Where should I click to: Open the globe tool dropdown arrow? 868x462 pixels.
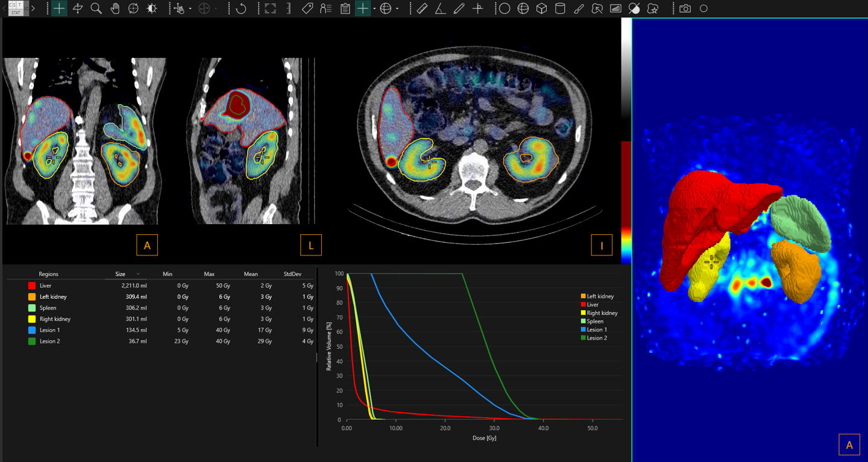pos(397,9)
